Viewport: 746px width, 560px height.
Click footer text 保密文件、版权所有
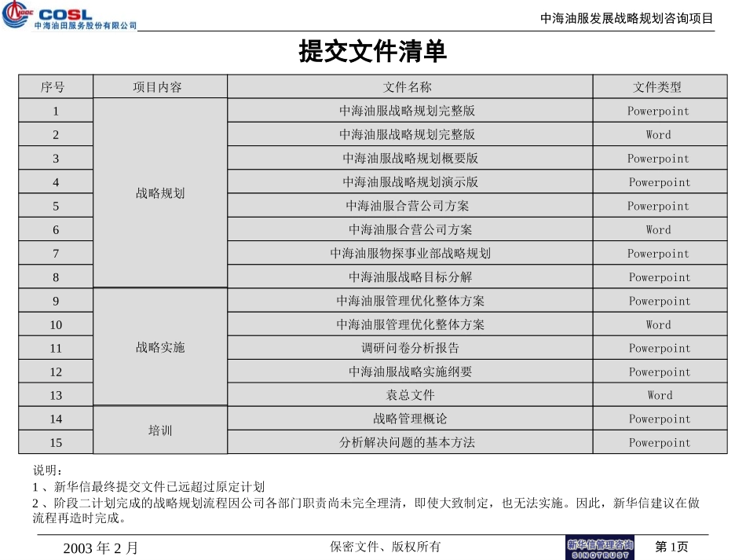pyautogui.click(x=386, y=547)
